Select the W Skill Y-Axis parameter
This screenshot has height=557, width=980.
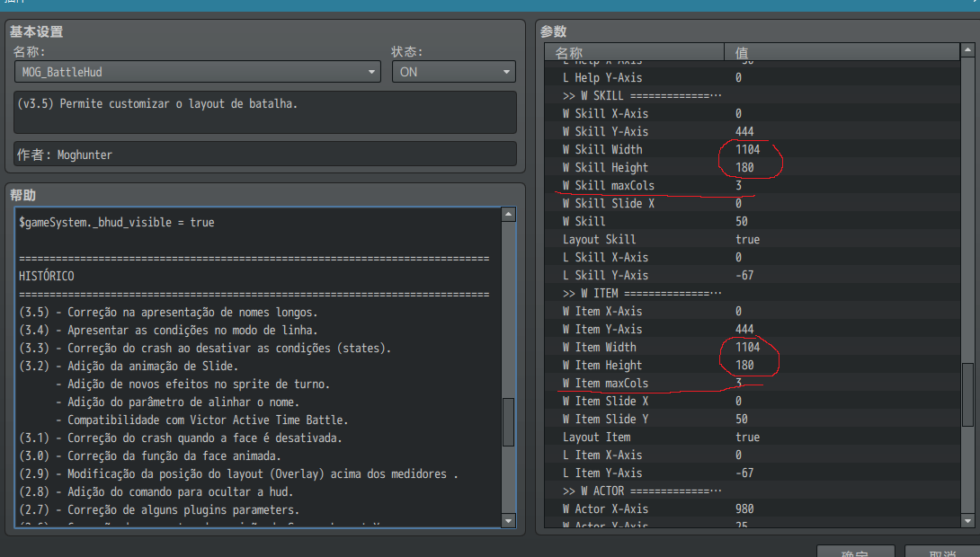click(753, 132)
